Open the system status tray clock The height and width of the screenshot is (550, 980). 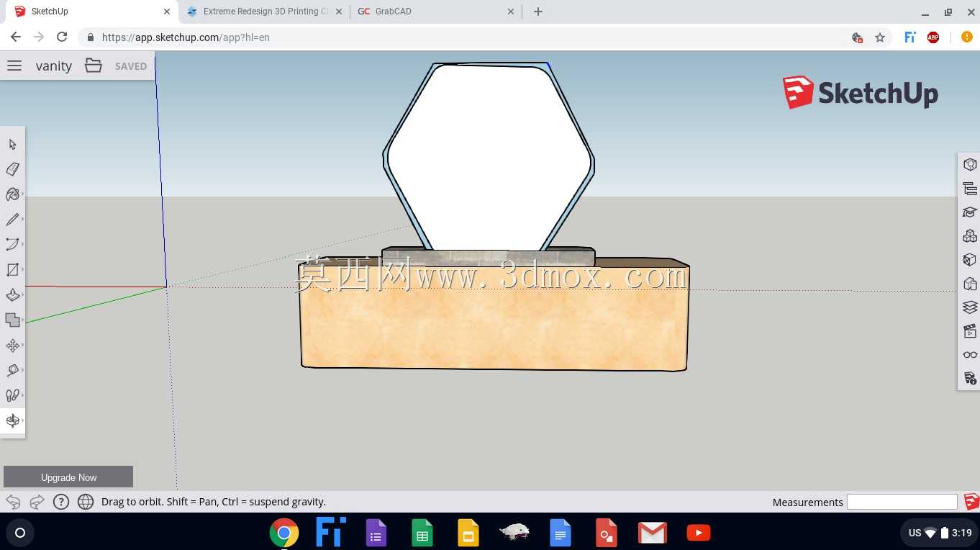[x=940, y=533]
